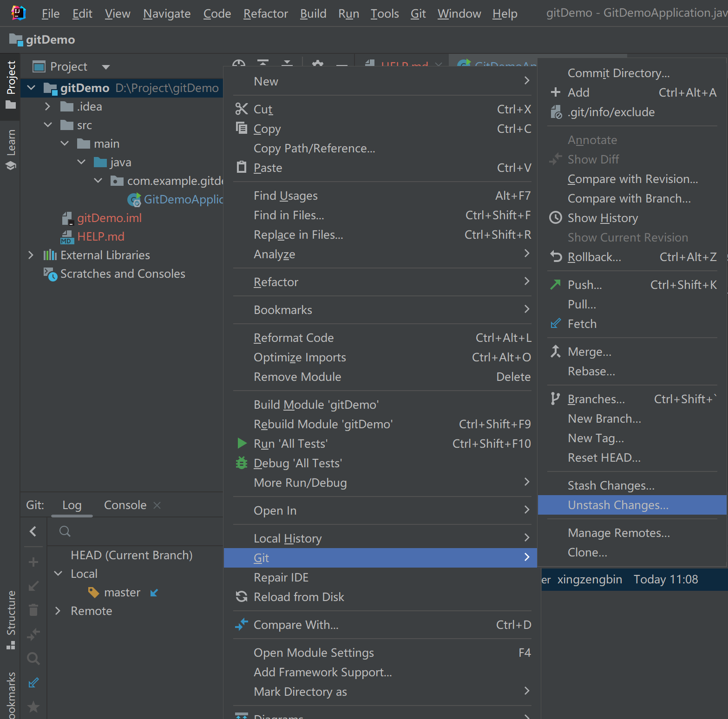
Task: Collapse the src folder
Action: (48, 124)
